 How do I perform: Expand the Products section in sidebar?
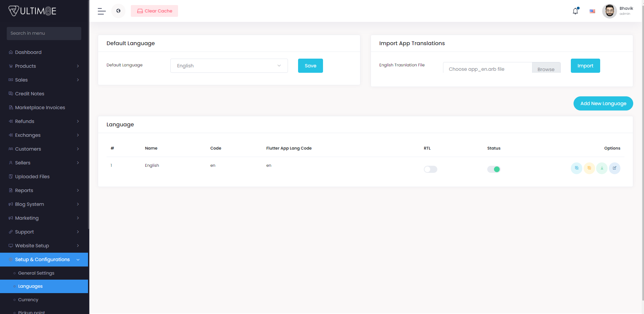click(x=44, y=66)
